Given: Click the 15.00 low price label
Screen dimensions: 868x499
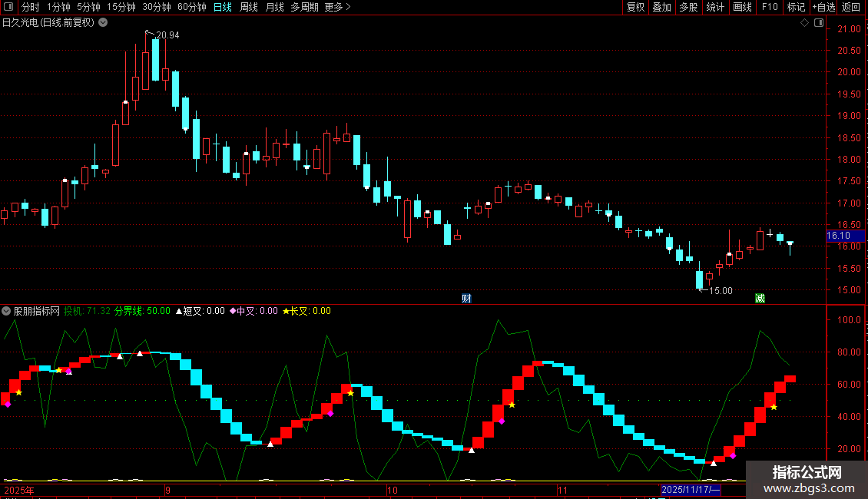Looking at the screenshot, I should point(721,290).
